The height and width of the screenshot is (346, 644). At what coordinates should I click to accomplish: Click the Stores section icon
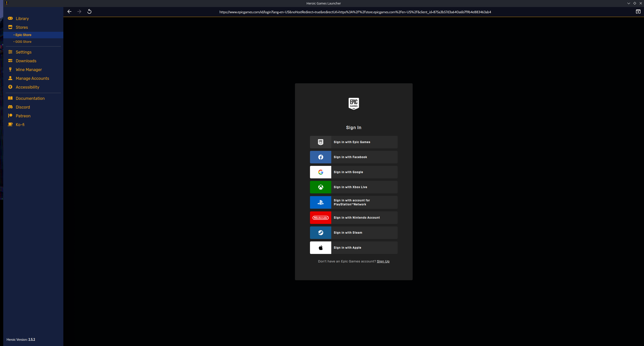tap(10, 27)
